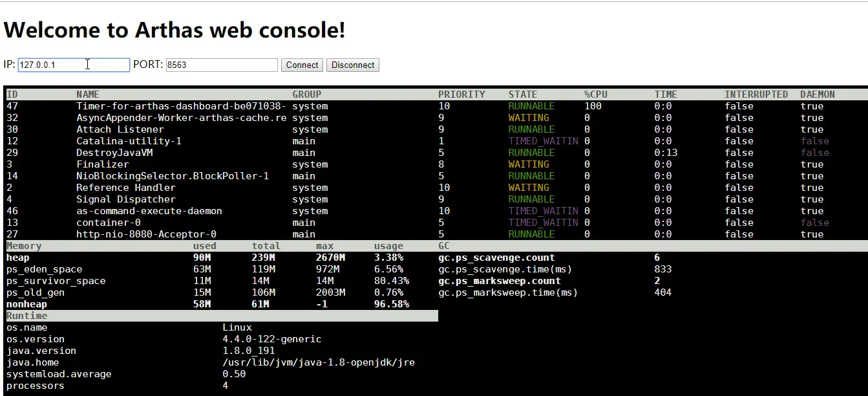This screenshot has width=868, height=396.
Task: Click the ps_eden_space row label
Action: pos(44,269)
